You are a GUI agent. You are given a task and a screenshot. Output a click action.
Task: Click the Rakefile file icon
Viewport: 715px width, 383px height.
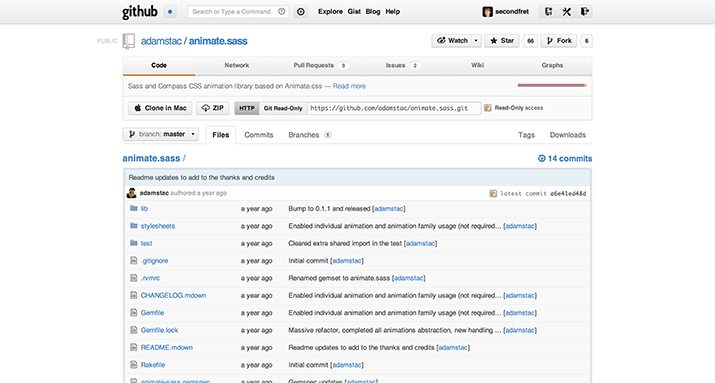point(134,364)
